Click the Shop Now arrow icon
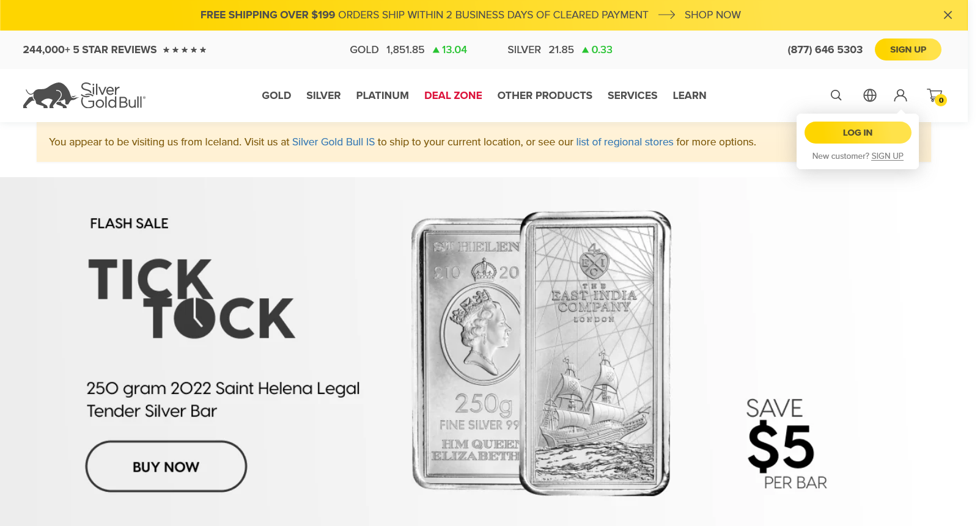The width and height of the screenshot is (980, 526). click(666, 15)
